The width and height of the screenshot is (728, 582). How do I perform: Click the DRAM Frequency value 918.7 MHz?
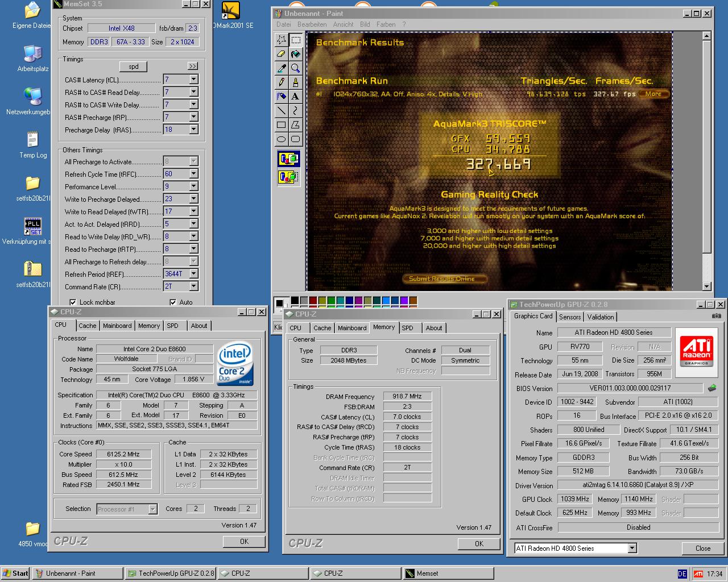(x=407, y=396)
